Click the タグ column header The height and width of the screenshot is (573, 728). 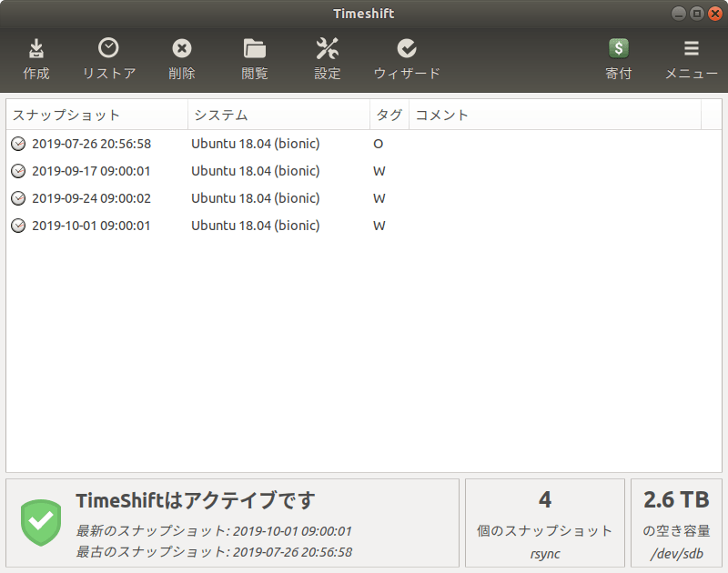pos(389,115)
